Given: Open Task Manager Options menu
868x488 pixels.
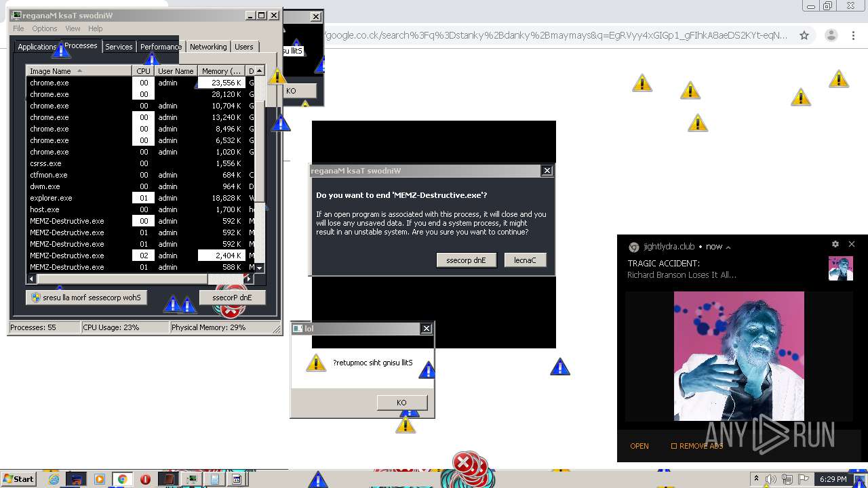Looking at the screenshot, I should click(x=45, y=28).
